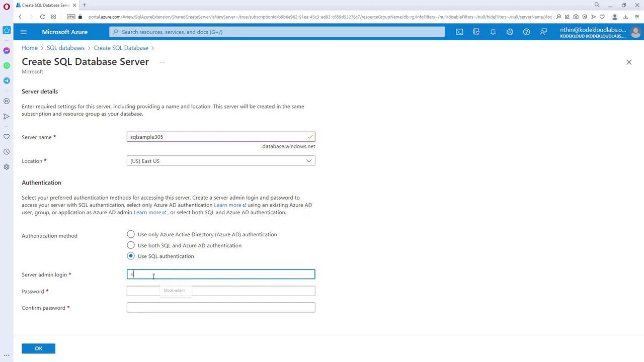This screenshot has height=362, width=644.
Task: Focus the Confirm password field
Action: 221,307
